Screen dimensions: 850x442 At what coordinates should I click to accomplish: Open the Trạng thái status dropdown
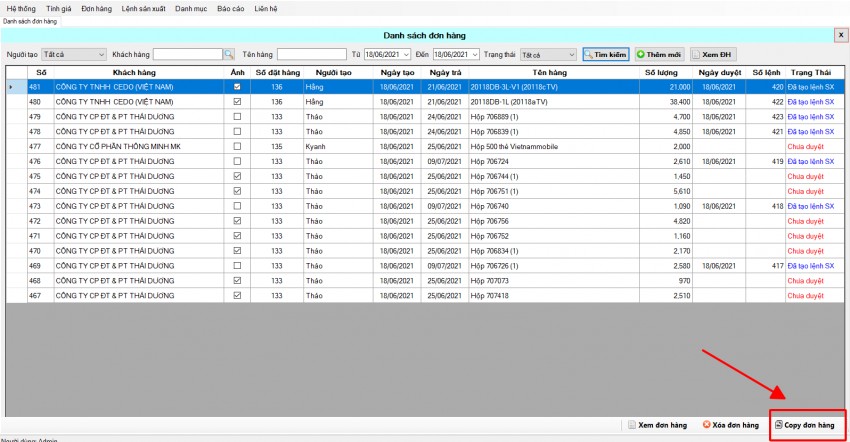[571, 54]
